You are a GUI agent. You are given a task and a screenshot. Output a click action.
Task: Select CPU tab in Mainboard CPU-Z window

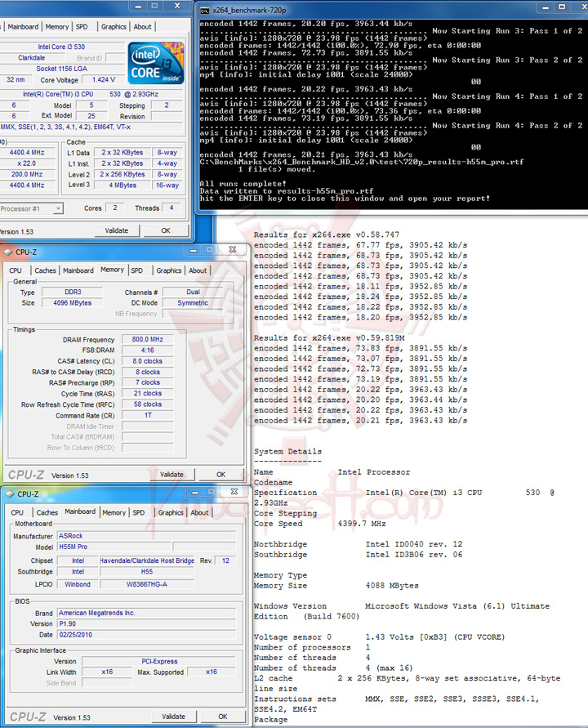tap(17, 512)
